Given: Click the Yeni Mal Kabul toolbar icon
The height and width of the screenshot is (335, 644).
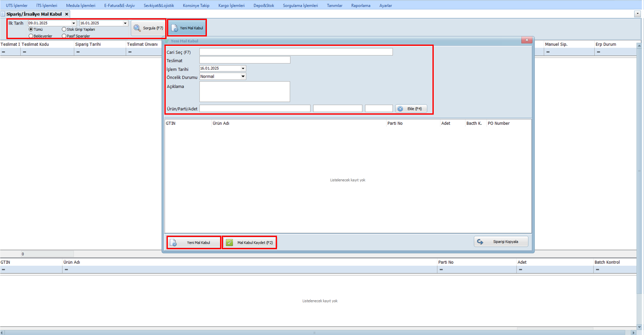Looking at the screenshot, I should pyautogui.click(x=175, y=28).
